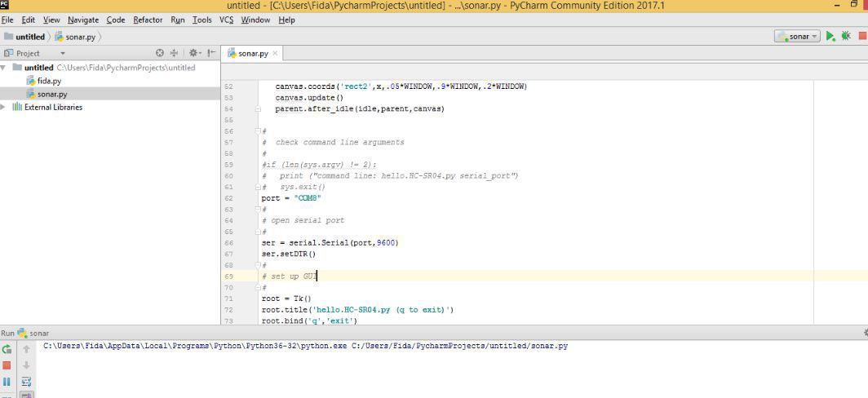Image resolution: width=868 pixels, height=398 pixels.
Task: Open the Edit menu
Action: (29, 20)
